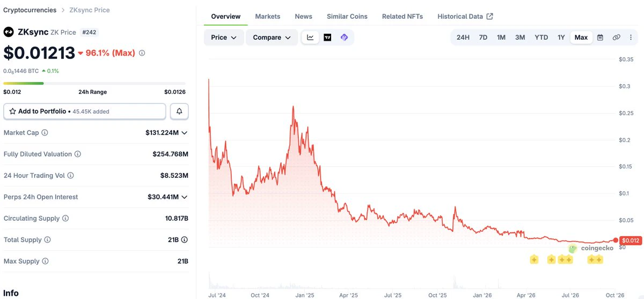Click the Max Supply info icon

click(x=45, y=261)
